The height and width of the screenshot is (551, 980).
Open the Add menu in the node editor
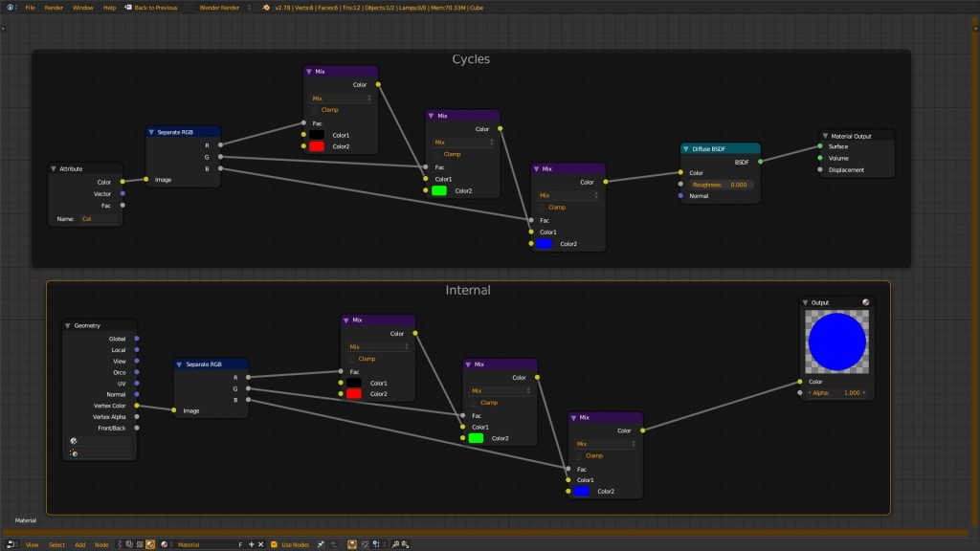(78, 543)
